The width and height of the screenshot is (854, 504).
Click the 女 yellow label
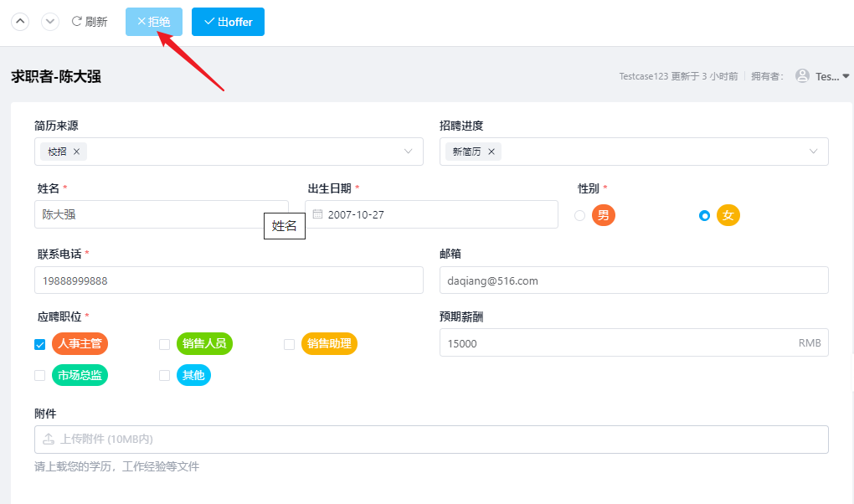coord(728,215)
